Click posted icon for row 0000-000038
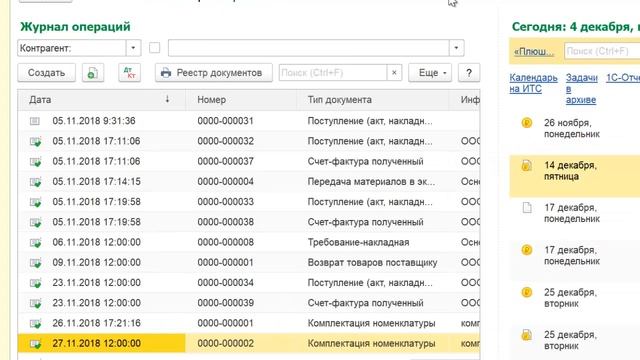Screen dimensions: 640x360 [x=36, y=222]
